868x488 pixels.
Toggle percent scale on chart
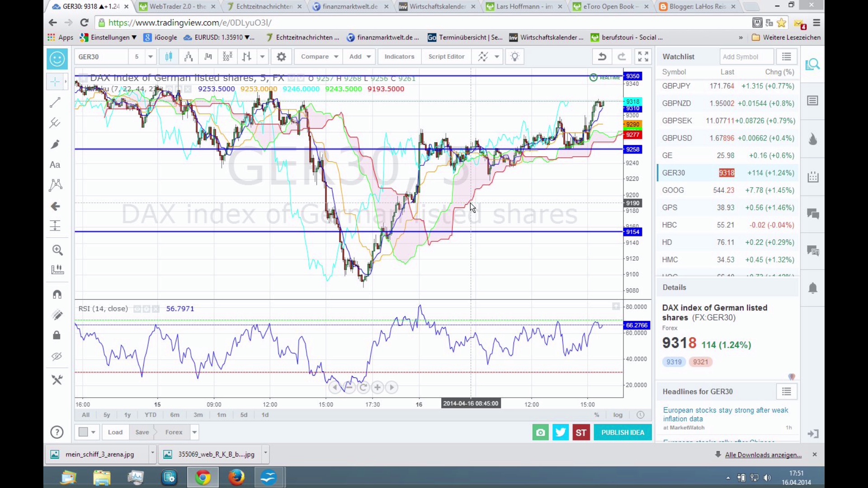(x=597, y=415)
